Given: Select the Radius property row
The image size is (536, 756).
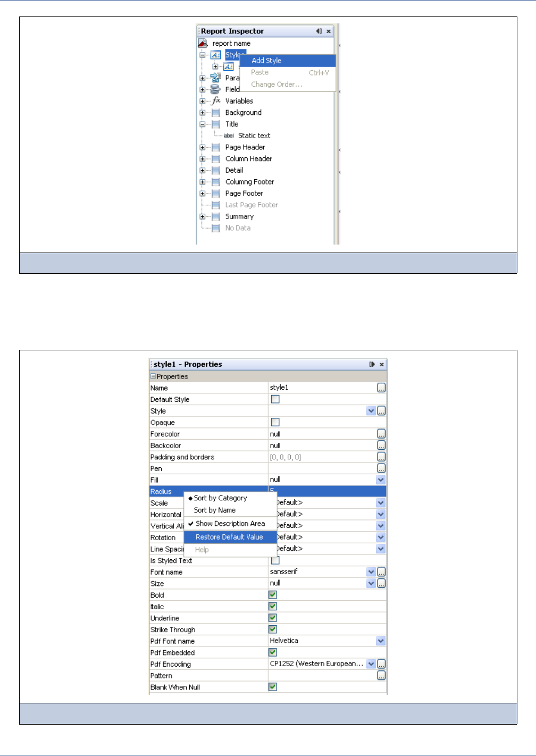Looking at the screenshot, I should 267,491.
